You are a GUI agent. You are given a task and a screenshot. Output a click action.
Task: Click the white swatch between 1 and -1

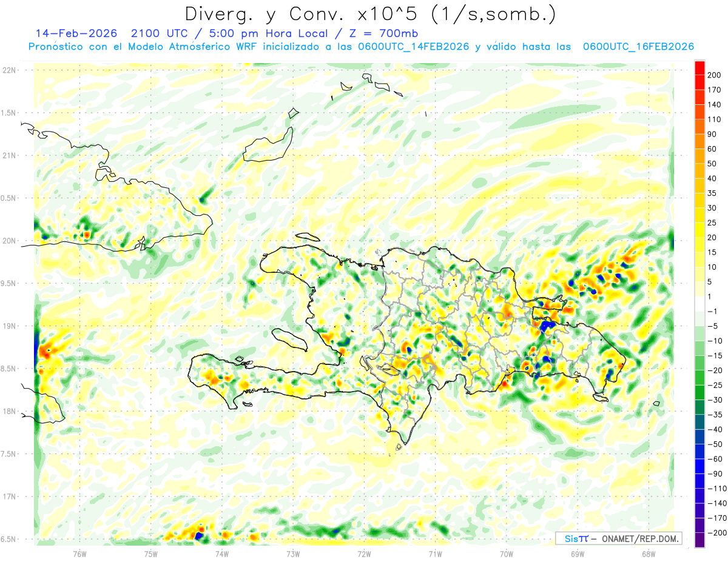[x=699, y=304]
